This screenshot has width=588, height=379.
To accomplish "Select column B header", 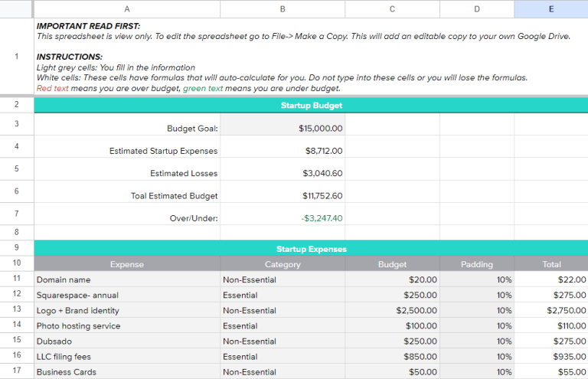I will point(283,8).
